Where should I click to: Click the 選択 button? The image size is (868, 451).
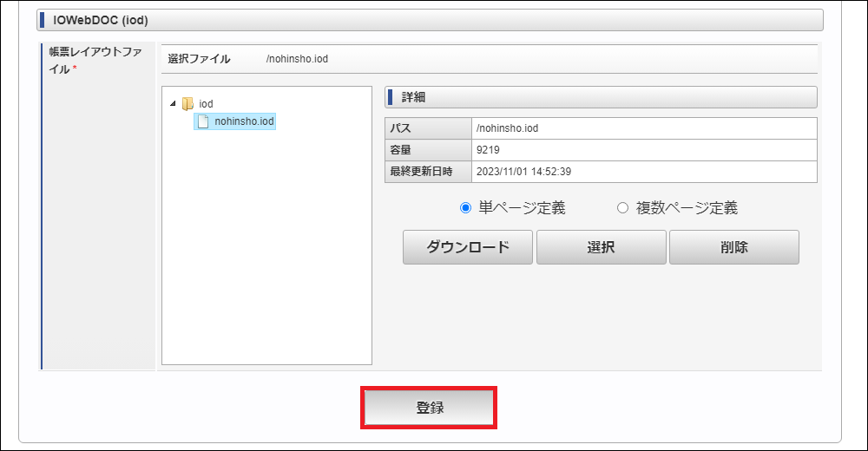tap(602, 247)
